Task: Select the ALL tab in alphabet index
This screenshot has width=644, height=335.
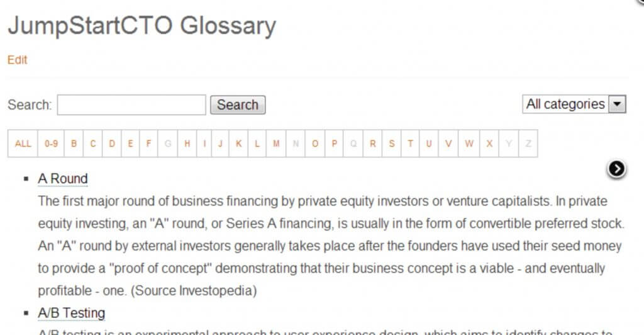Action: 23,144
